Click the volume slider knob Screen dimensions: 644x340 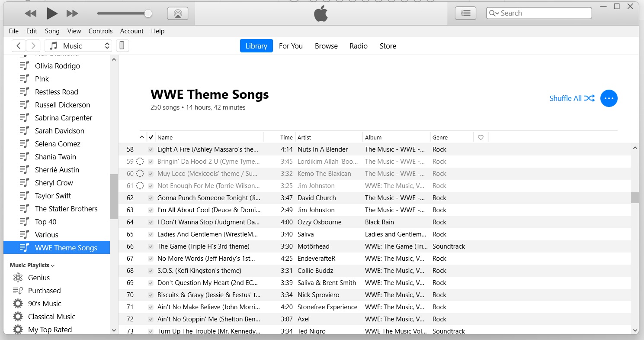point(148,13)
